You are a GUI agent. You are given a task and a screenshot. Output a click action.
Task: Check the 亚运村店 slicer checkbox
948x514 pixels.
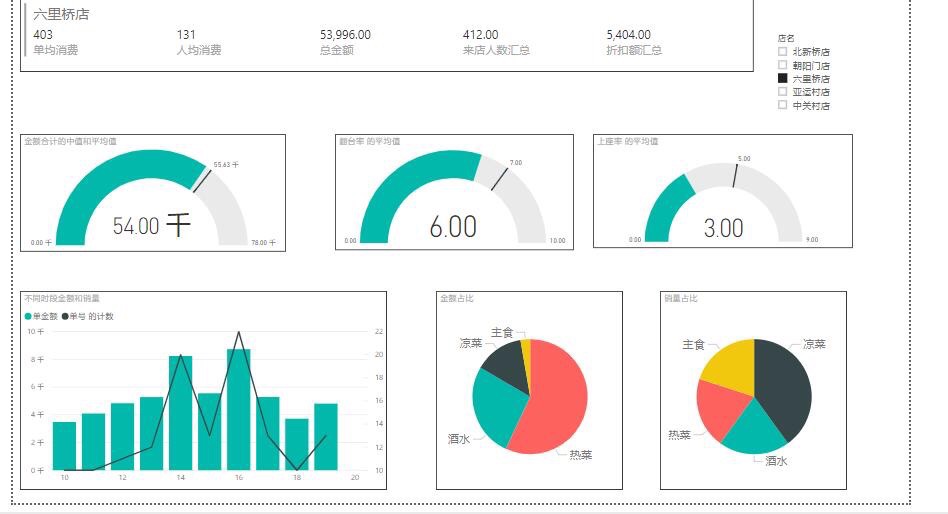[782, 91]
